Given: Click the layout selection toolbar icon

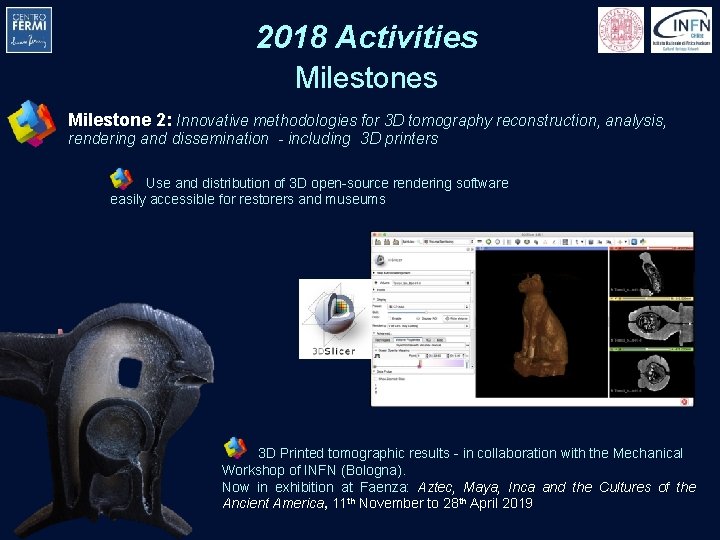Looking at the screenshot, I should click(x=565, y=242).
